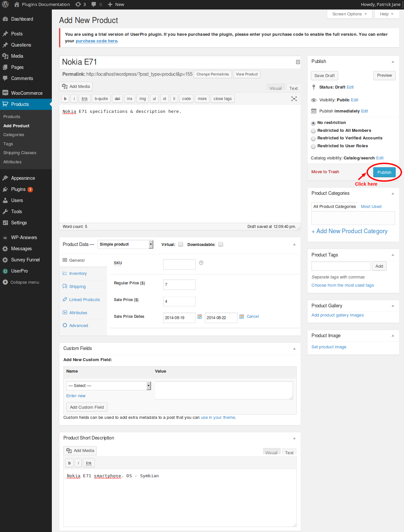This screenshot has height=532, width=404.
Task: Click Add Media above main editor
Action: [76, 87]
